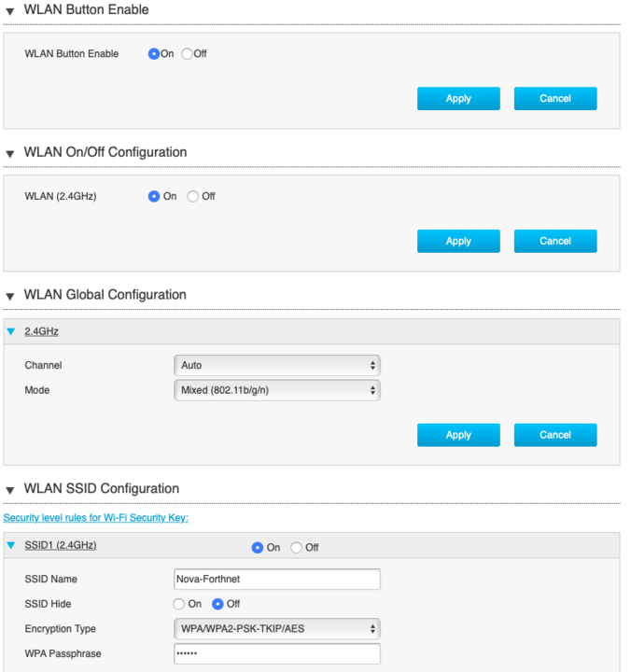Apply the WLAN Button Enable setting
631x672 pixels.
458,99
